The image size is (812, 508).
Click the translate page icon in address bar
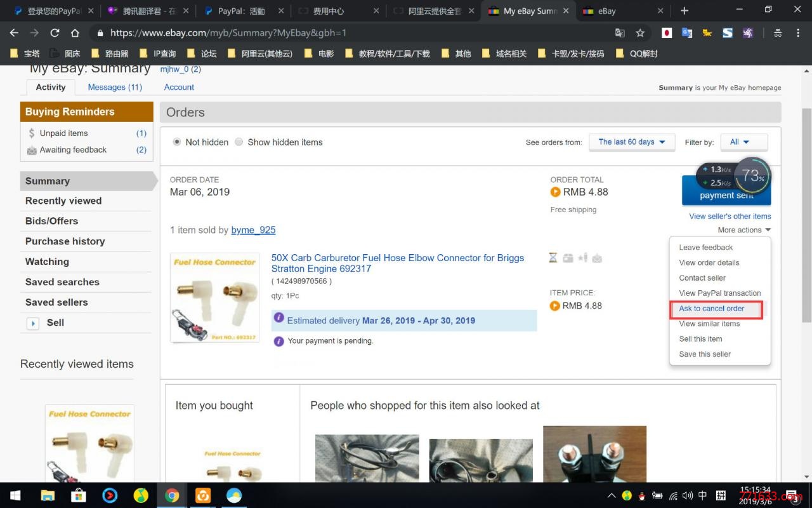point(620,33)
